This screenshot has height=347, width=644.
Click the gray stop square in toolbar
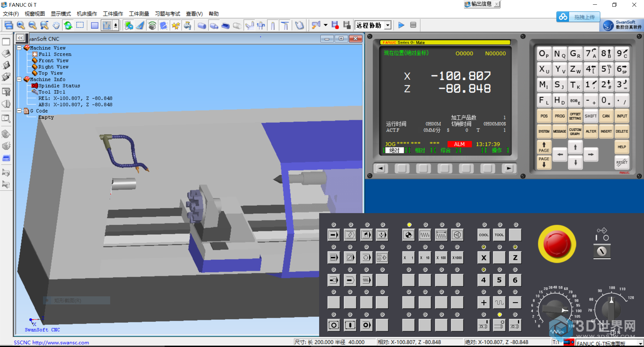[x=413, y=25]
